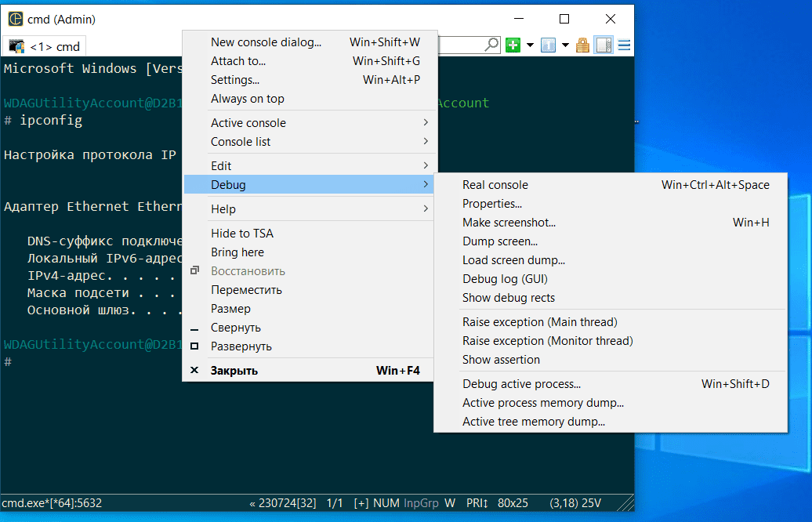The image size is (812, 522).
Task: Toggle NUM indicator in status bar
Action: click(386, 503)
